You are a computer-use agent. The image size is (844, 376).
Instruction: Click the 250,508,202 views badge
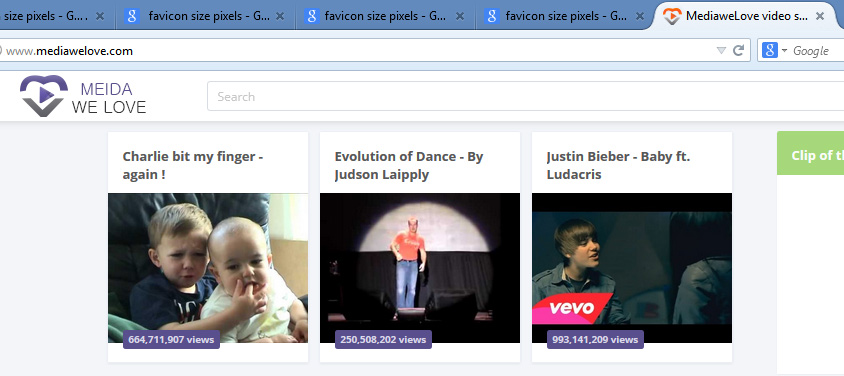click(x=383, y=339)
